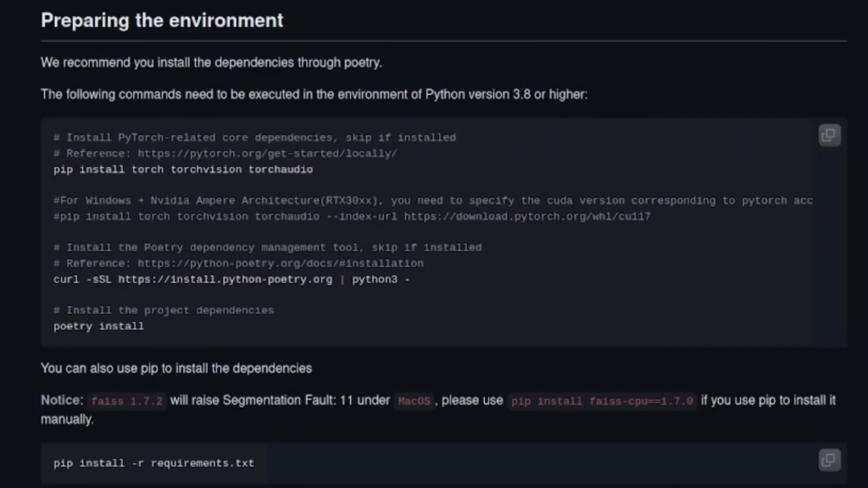The height and width of the screenshot is (488, 868).
Task: Click the "Preparing the environment" heading
Action: [x=162, y=20]
